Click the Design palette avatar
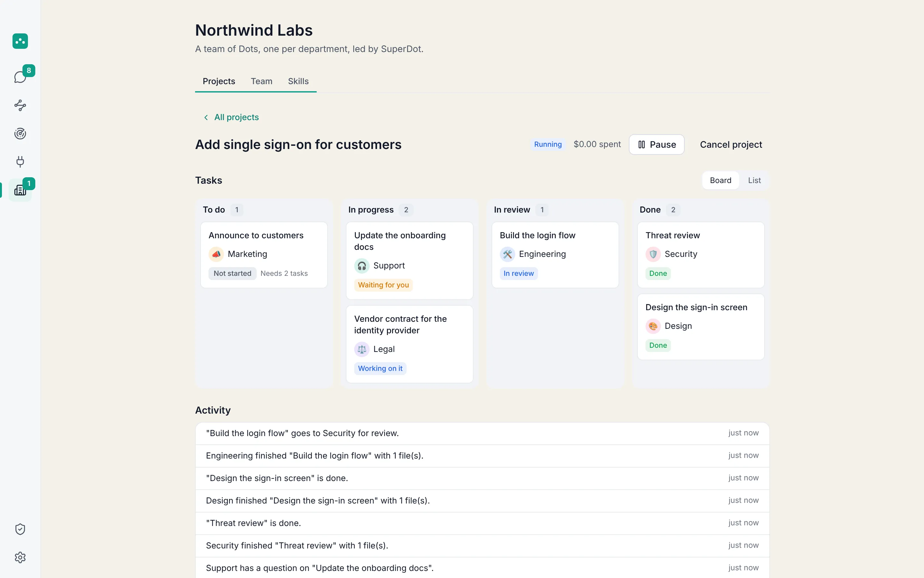924x578 pixels. tap(653, 326)
